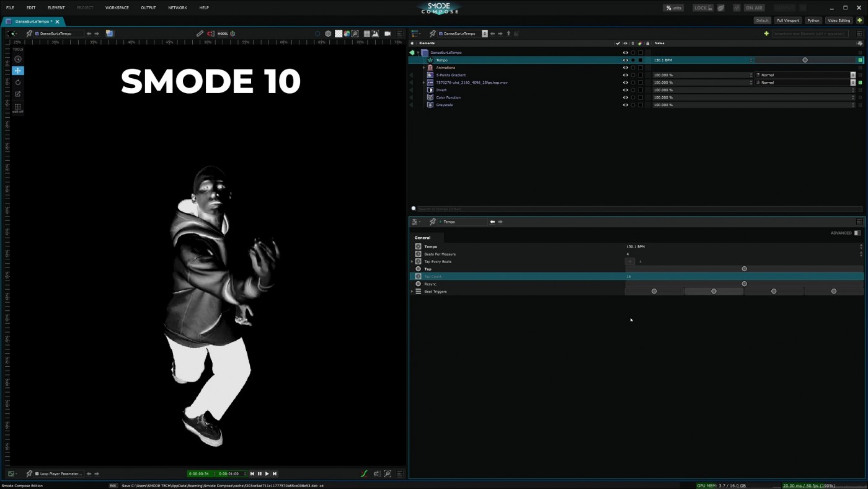
Task: Open blend mode dropdown for the .mov layer
Action: pos(805,83)
